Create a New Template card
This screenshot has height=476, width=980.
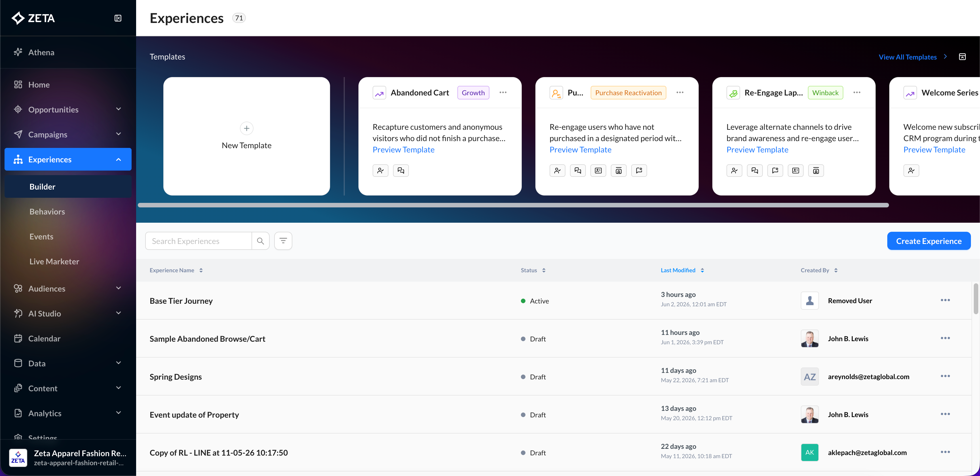246,137
